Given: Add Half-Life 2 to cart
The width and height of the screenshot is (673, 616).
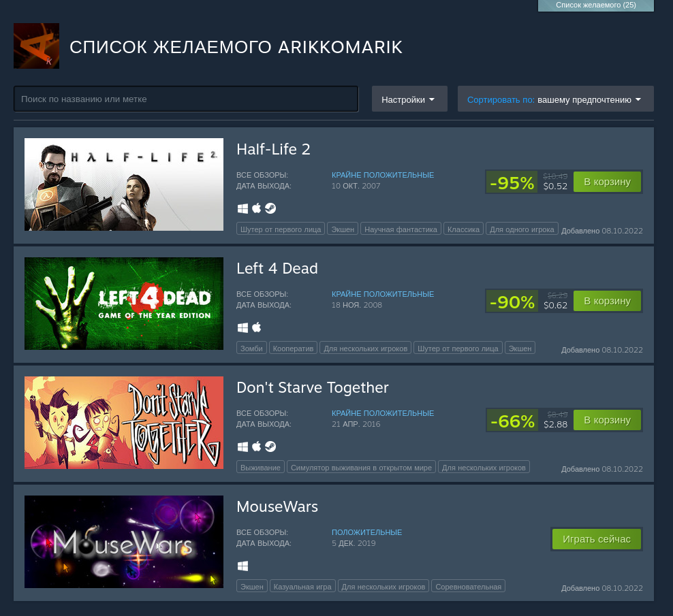Looking at the screenshot, I should 607,182.
